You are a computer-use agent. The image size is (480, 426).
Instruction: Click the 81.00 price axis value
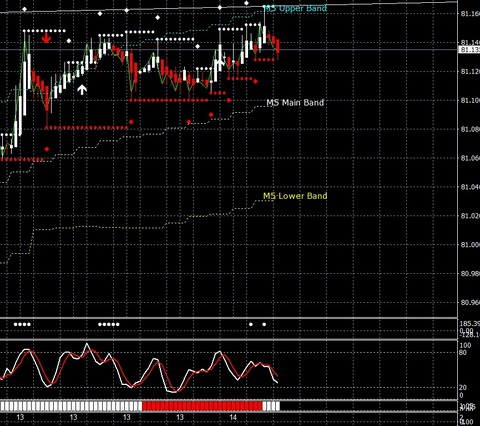470,245
